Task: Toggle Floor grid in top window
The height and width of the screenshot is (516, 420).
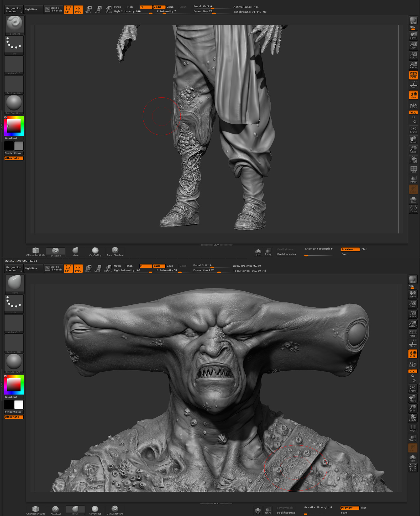Action: [x=413, y=85]
